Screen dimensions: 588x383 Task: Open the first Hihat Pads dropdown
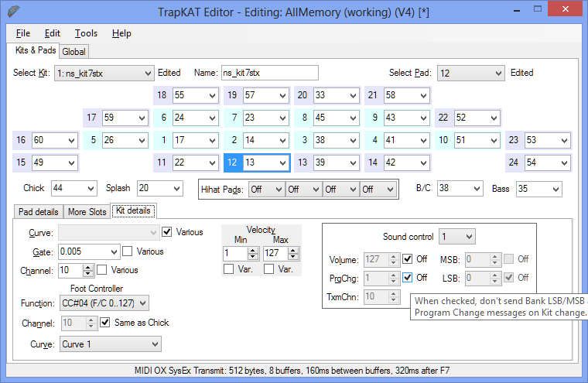coord(266,190)
